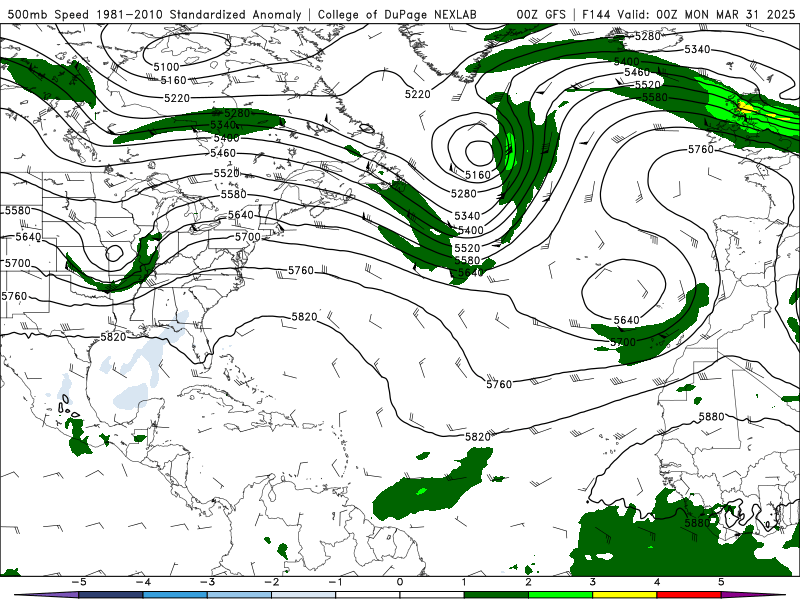Click the "−5" color bar tick label
Screen dimensions: 800x600
(x=79, y=582)
